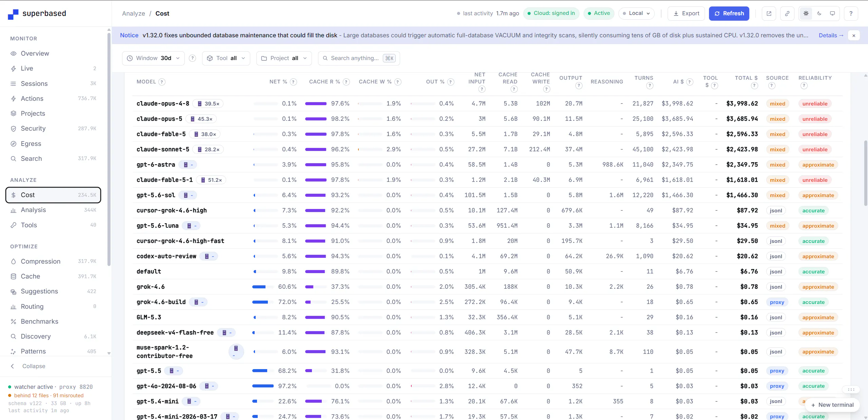
Task: Go to Sessions in the sidebar
Action: (x=53, y=83)
